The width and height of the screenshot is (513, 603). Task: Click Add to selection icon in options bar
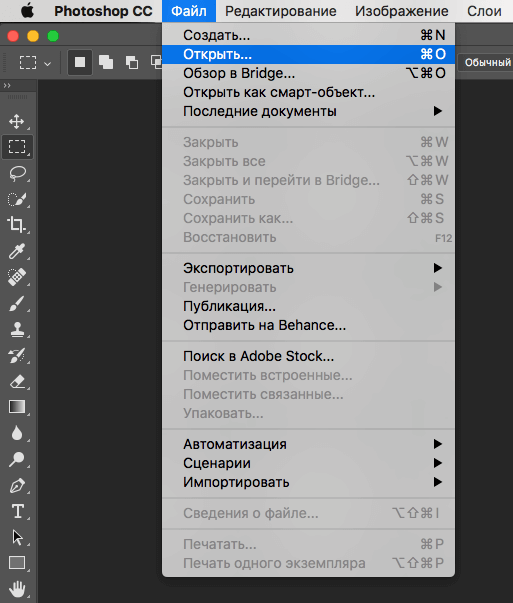(x=106, y=62)
